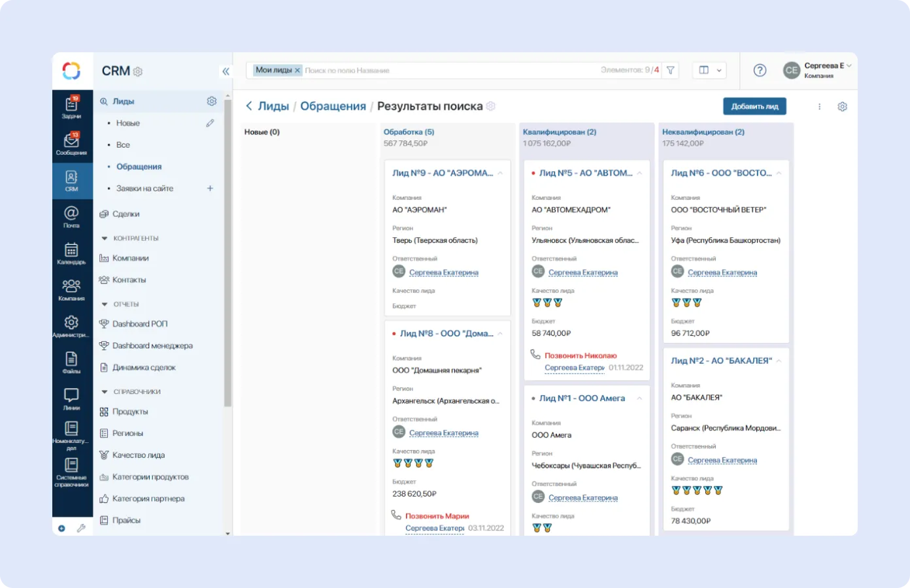The width and height of the screenshot is (910, 588).
Task: Collapse the Лид №9 card chevron
Action: point(501,172)
